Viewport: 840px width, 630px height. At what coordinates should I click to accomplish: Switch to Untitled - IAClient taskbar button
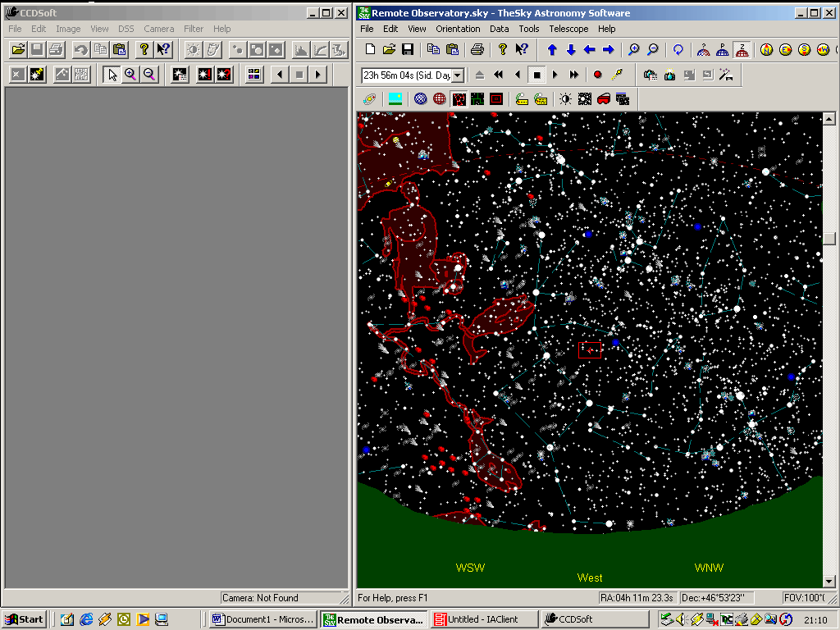pos(484,619)
